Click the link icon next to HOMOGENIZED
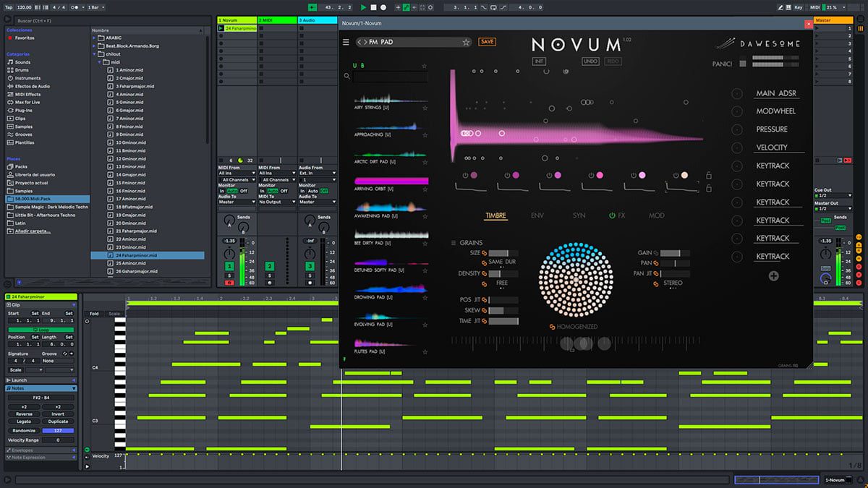The image size is (868, 488). coord(552,327)
